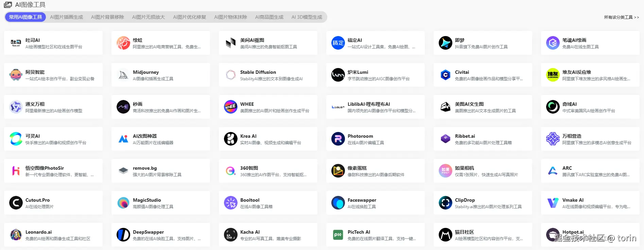
Task: Open the purple 笔魂AI绘画 icon
Action: 553,43
